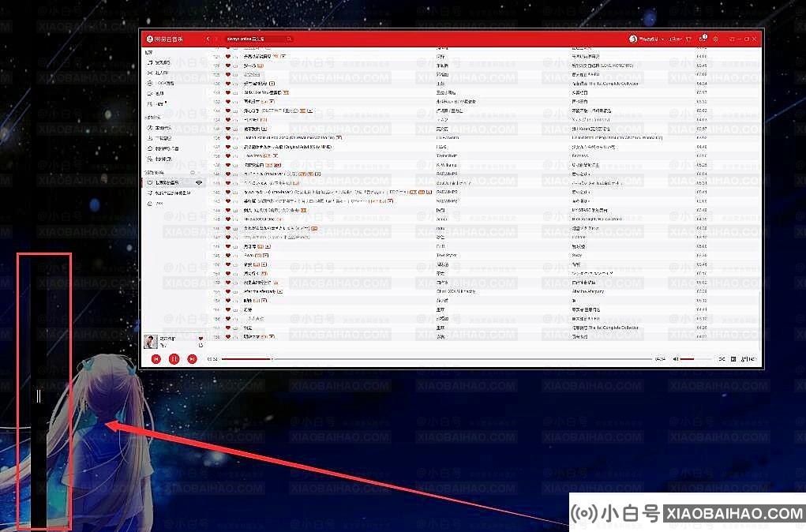Open the play queue list icon

click(x=748, y=359)
